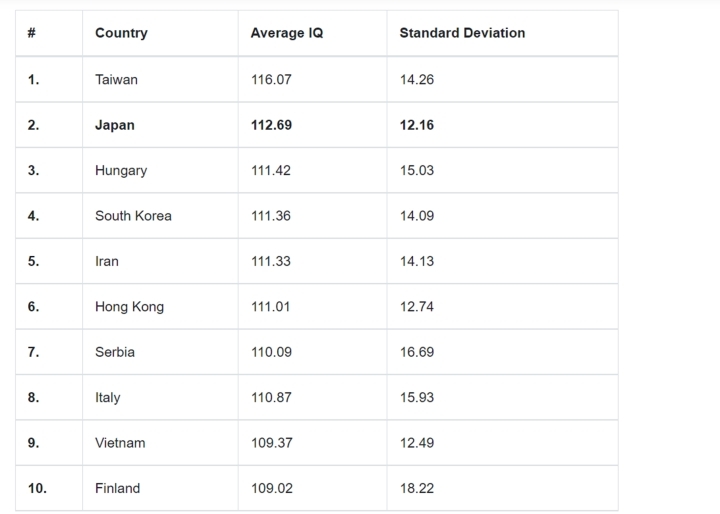720x514 pixels.
Task: Select the Finland country cell
Action: (x=117, y=488)
